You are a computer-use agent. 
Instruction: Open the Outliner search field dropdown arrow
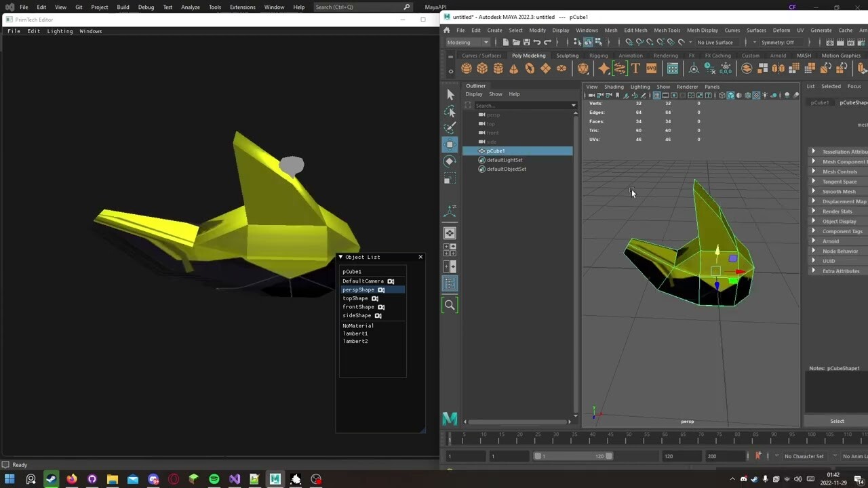574,106
